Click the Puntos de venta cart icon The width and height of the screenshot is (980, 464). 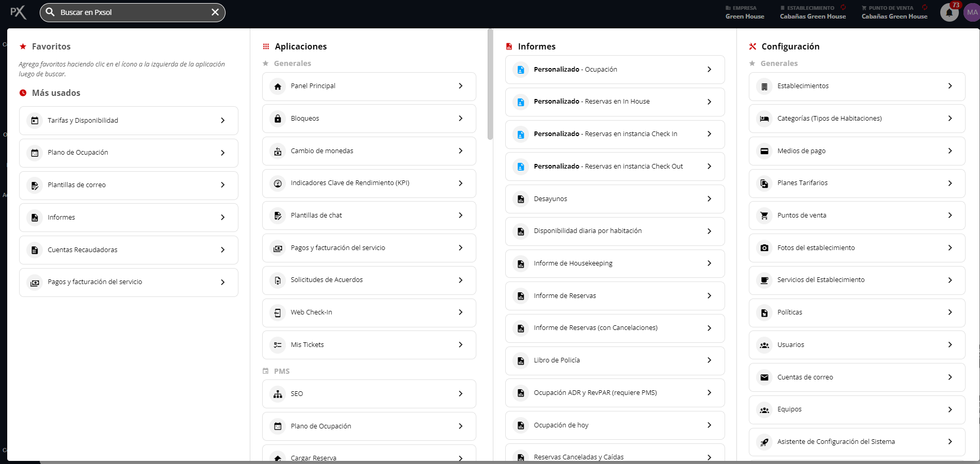click(764, 216)
